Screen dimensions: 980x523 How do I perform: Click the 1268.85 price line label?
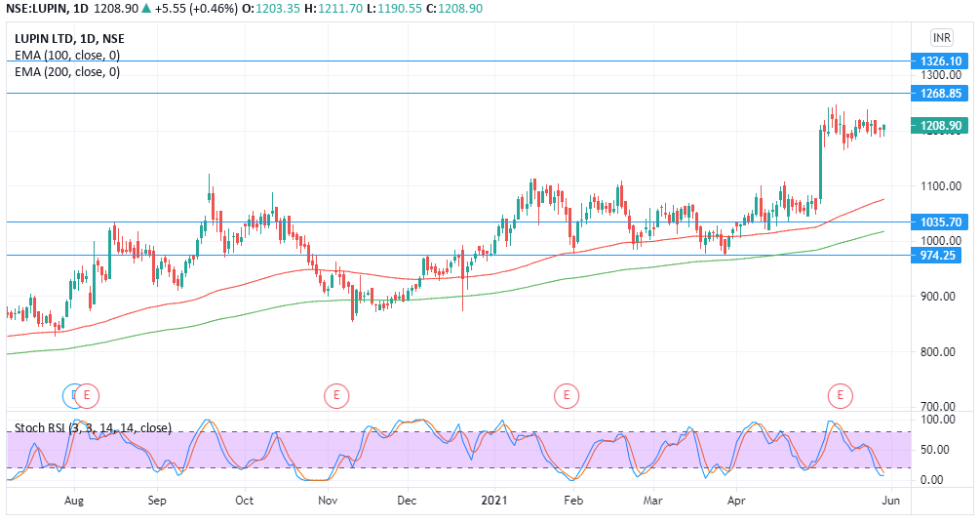[x=940, y=94]
